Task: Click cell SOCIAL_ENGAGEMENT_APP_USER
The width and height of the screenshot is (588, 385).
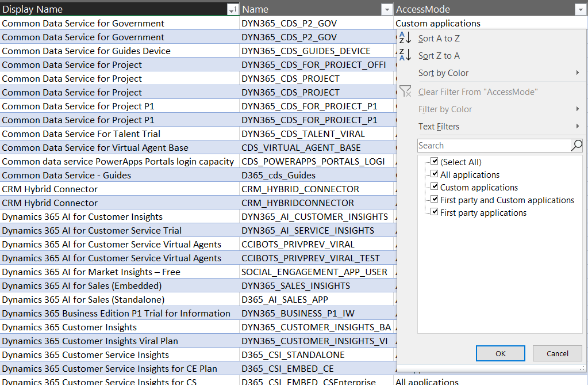Action: point(317,272)
